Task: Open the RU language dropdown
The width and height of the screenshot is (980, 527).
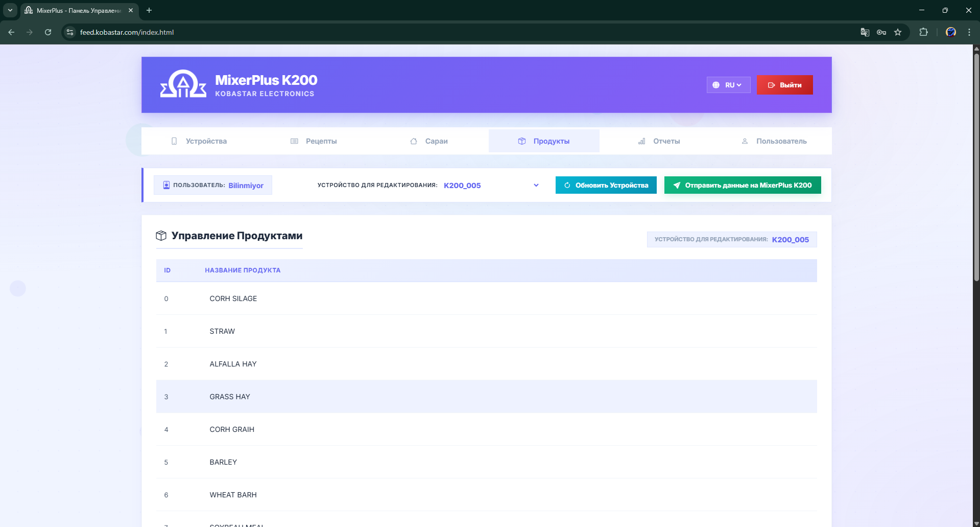Action: pos(728,85)
